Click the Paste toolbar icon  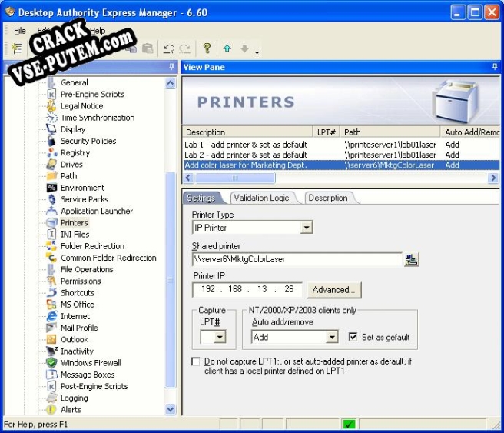[148, 48]
